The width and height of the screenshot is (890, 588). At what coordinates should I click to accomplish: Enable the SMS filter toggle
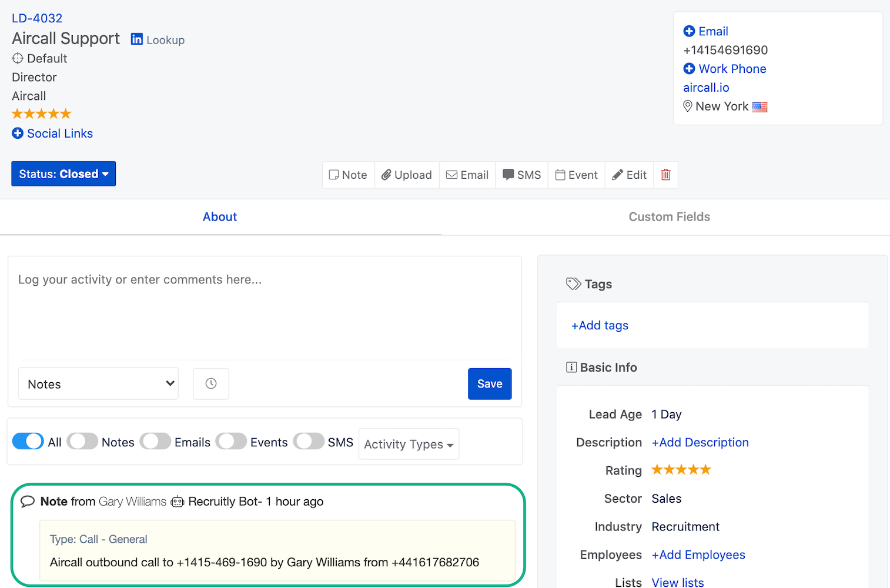(309, 441)
